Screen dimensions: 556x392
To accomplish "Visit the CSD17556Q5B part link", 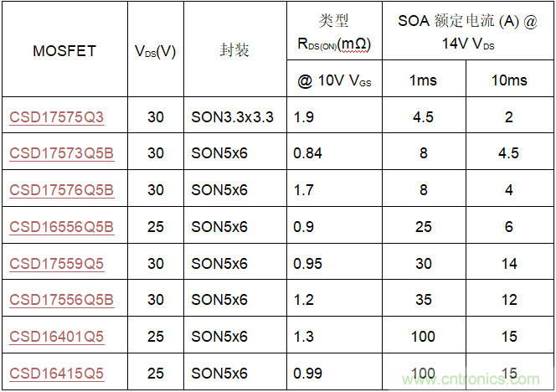I will [61, 300].
